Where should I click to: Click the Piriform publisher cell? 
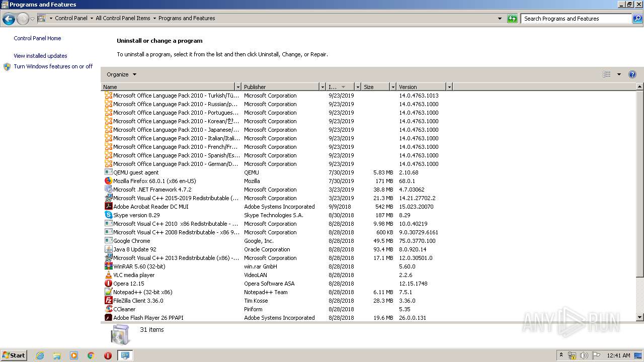pos(253,309)
